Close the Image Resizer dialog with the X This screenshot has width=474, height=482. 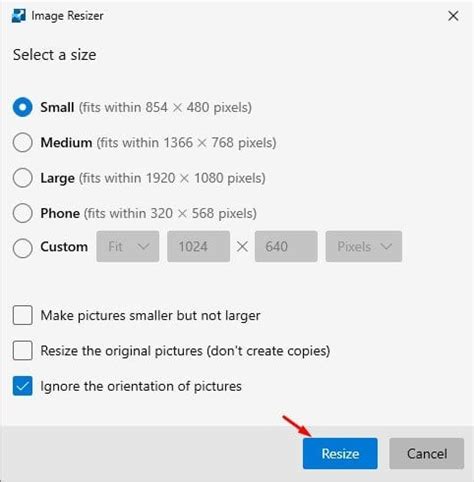coord(453,16)
